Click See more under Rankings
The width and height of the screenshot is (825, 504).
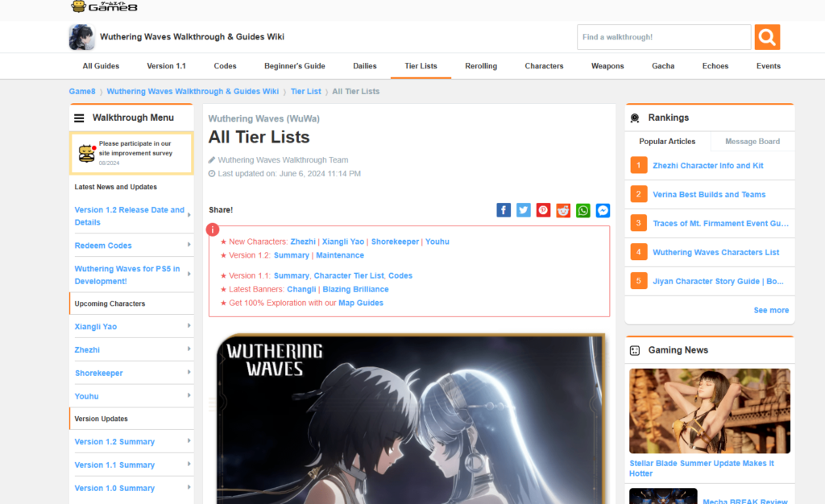tap(771, 310)
